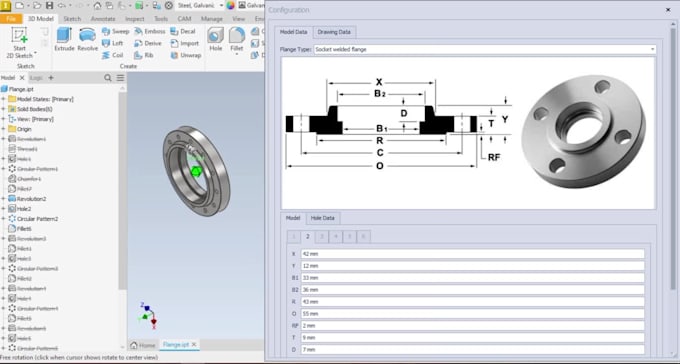Open the CAM ribbon tab
The height and width of the screenshot is (364, 680).
[184, 19]
